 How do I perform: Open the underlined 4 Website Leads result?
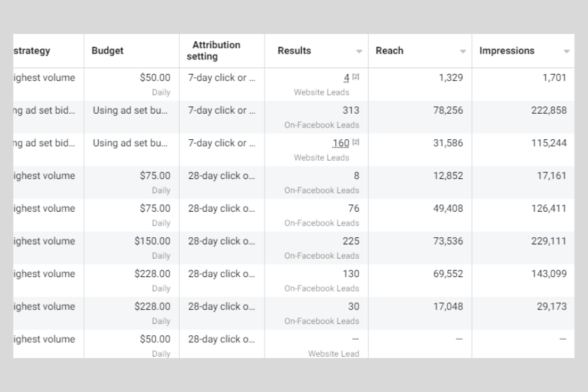346,78
